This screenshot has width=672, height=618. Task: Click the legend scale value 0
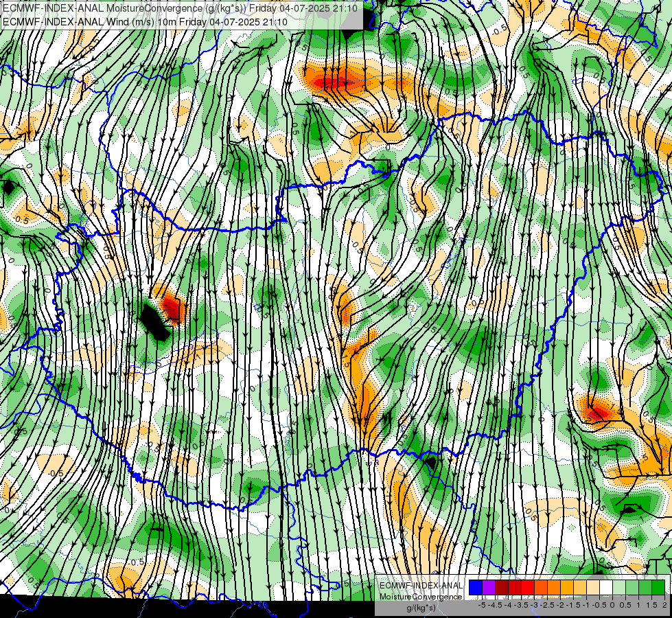613,605
